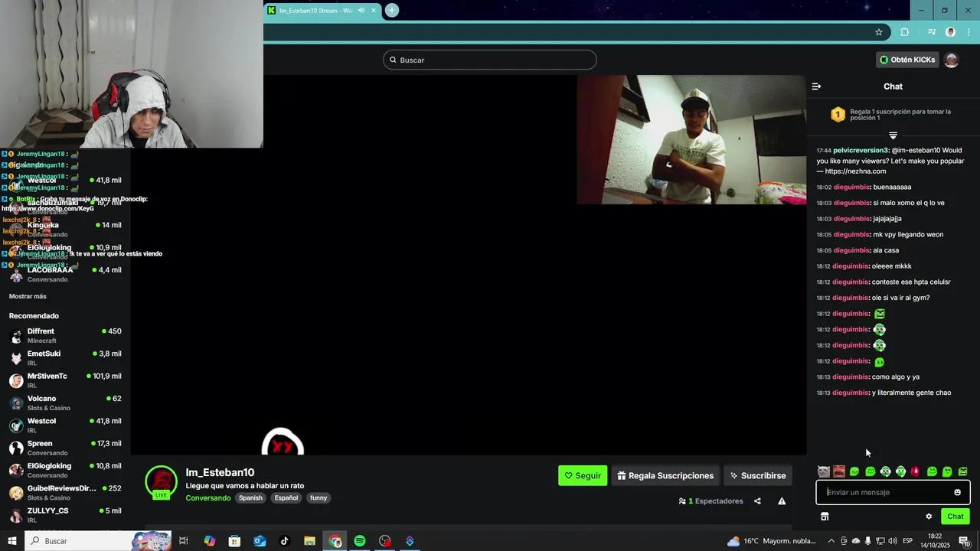Share the stream via share icon

click(x=757, y=501)
